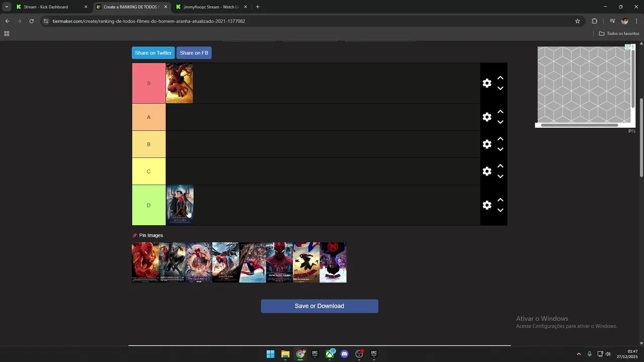The height and width of the screenshot is (362, 644).
Task: Open the Chrome profile avatar
Action: pyautogui.click(x=624, y=21)
